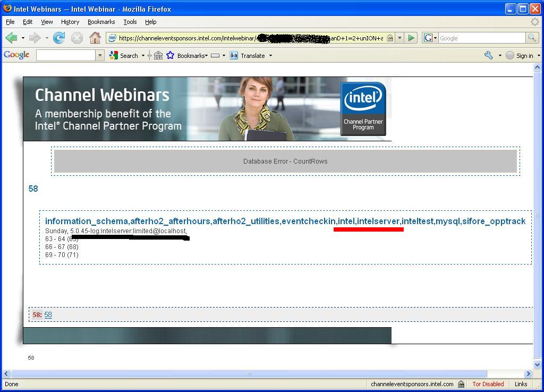Click the search magnifier button
Image resolution: width=544 pixels, height=392 pixels.
pyautogui.click(x=532, y=38)
